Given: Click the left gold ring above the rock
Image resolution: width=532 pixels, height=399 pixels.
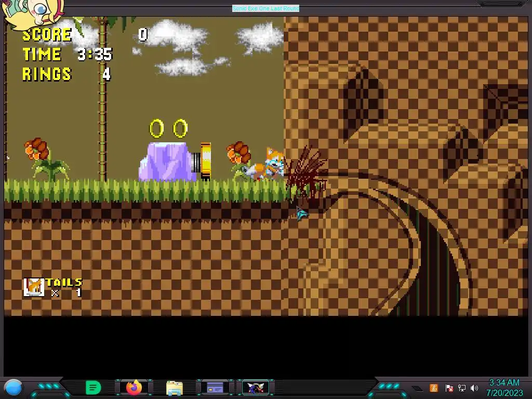Looking at the screenshot, I should click(x=157, y=128).
